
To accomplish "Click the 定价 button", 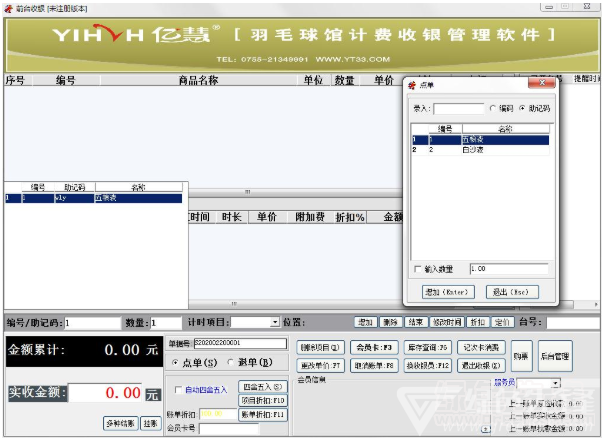I will [x=502, y=322].
